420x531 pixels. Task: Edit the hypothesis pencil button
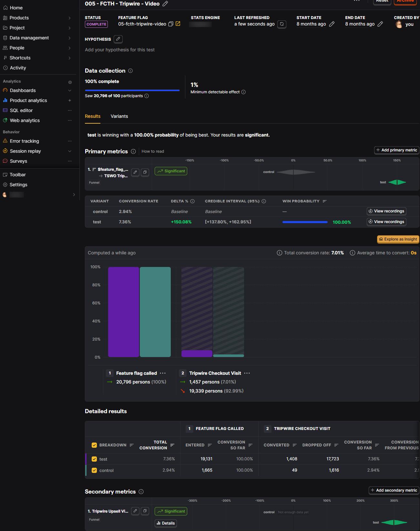(x=118, y=39)
